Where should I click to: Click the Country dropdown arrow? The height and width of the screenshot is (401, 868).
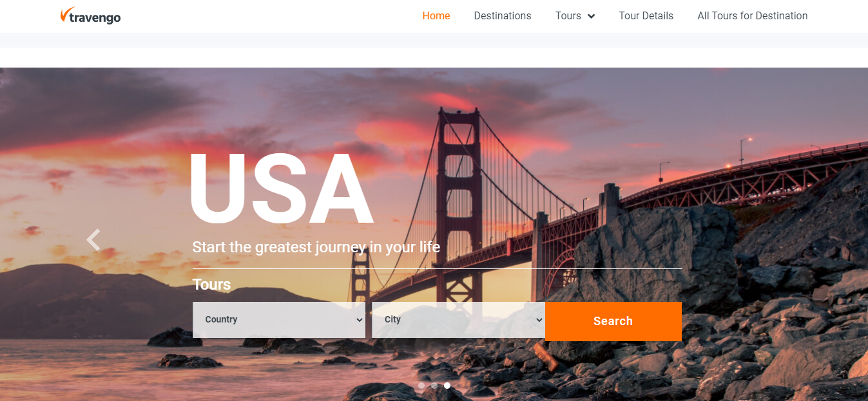tap(360, 320)
